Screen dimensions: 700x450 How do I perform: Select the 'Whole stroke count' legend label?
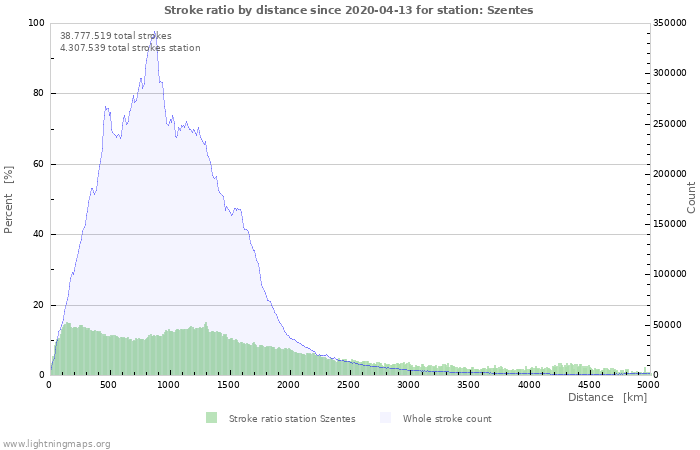[446, 419]
